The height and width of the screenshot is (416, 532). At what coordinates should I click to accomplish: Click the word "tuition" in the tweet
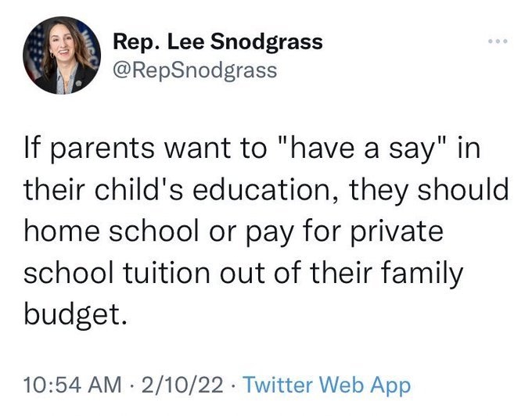(167, 273)
